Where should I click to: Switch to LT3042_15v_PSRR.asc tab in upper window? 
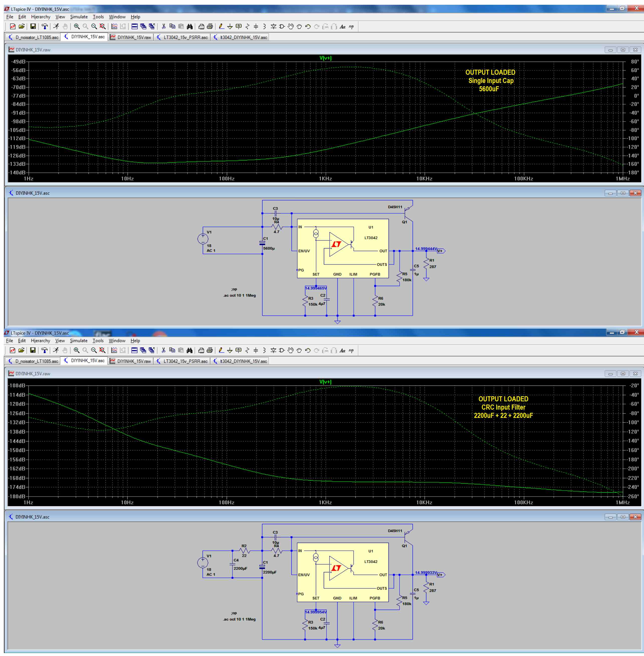click(182, 37)
